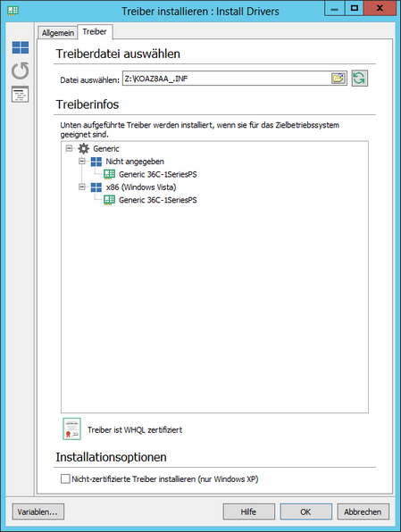Image resolution: width=401 pixels, height=532 pixels.
Task: Select the Generic root tree row
Action: click(x=106, y=148)
